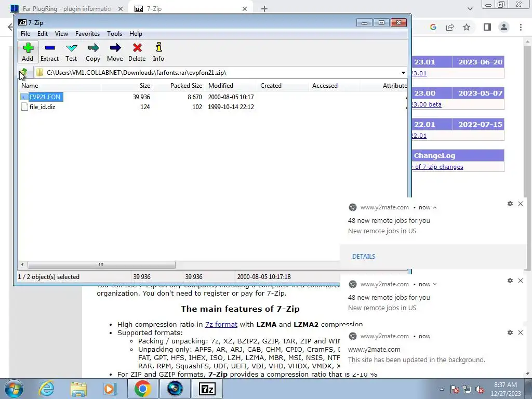The height and width of the screenshot is (399, 532).
Task: Close the 7-Zip browser tab
Action: tap(245, 9)
